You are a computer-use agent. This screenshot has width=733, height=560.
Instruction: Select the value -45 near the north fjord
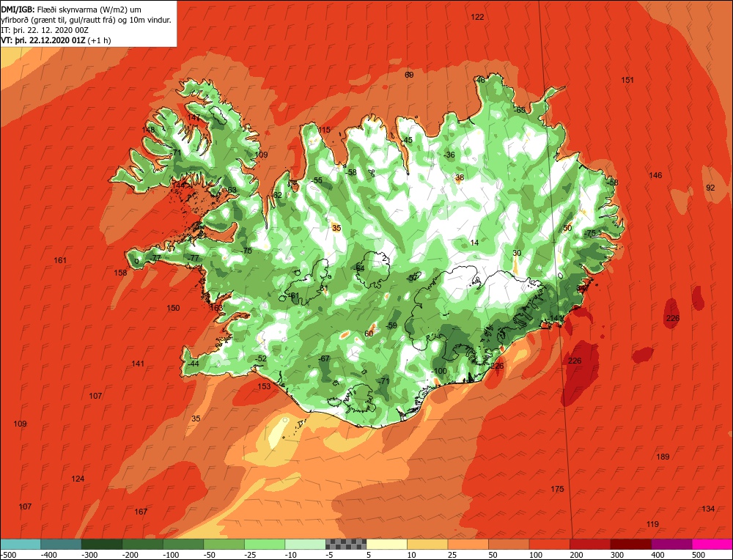tap(407, 140)
